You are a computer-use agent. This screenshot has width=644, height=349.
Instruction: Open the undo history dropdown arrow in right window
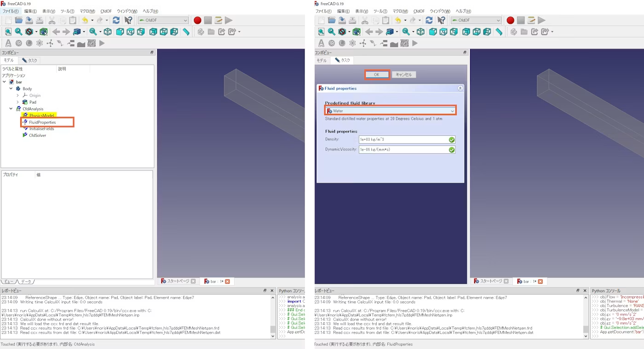click(405, 20)
